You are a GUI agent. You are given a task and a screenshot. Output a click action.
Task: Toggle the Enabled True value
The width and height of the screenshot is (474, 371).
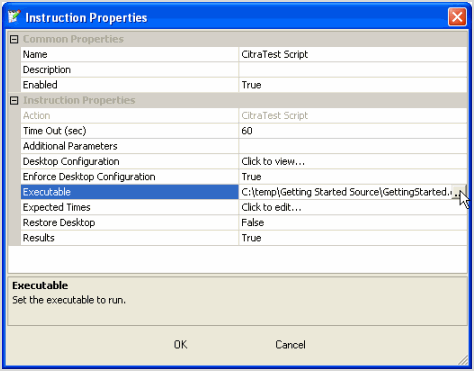353,85
